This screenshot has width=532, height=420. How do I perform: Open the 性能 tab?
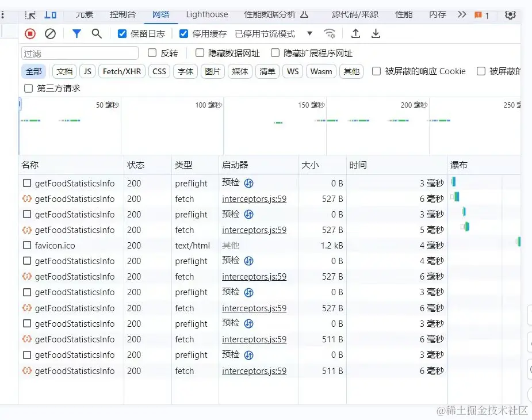(404, 14)
